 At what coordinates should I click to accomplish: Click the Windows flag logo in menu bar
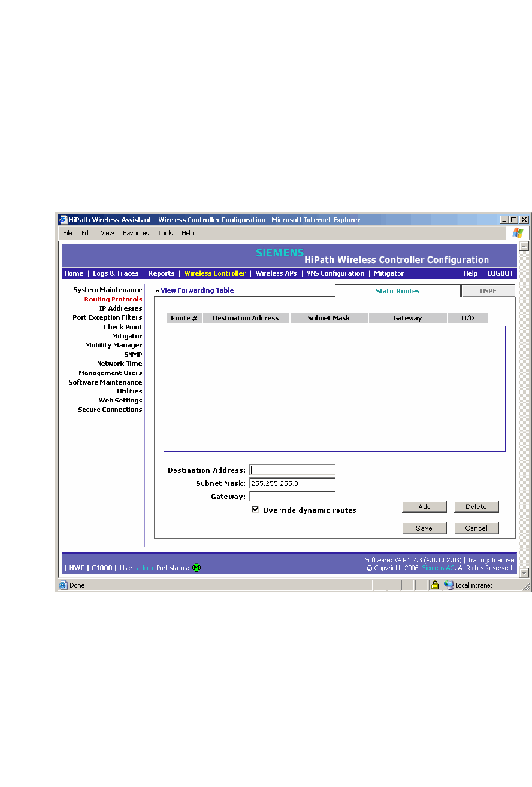point(518,233)
